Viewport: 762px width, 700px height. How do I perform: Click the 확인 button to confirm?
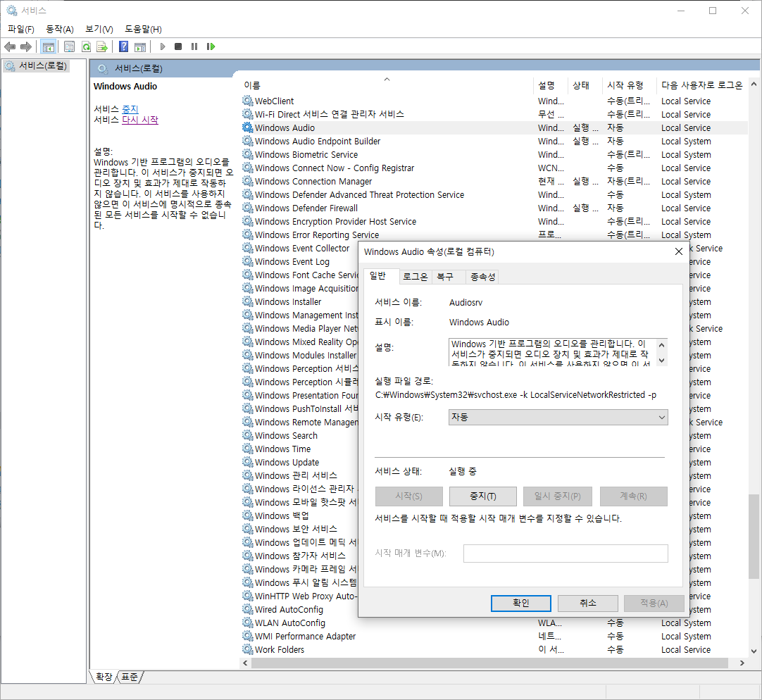[521, 604]
